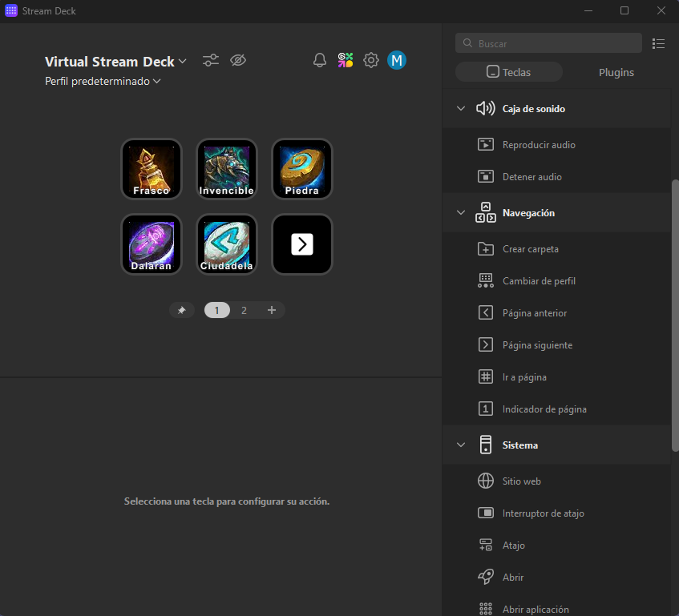Screen dimensions: 679x616
Task: Click the next page arrow key
Action: click(302, 244)
